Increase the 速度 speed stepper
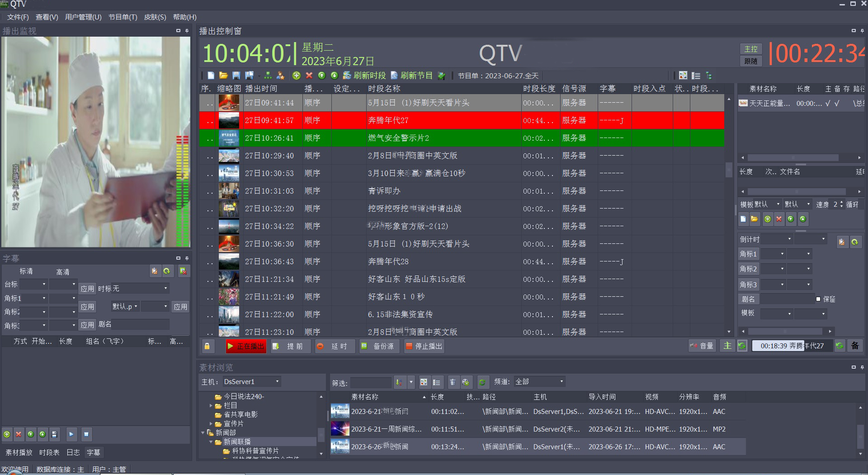This screenshot has width=868, height=475. [841, 202]
